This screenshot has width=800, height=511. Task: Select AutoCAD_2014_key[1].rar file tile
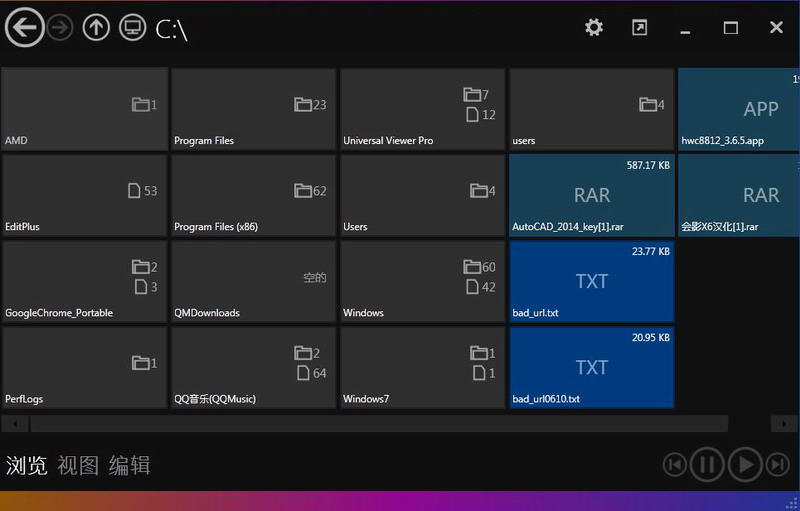(x=592, y=195)
